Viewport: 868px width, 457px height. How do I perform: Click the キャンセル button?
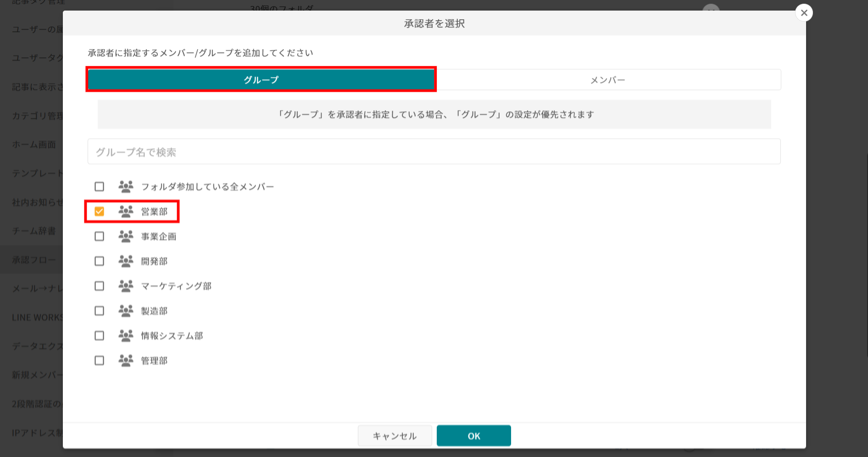[395, 435]
